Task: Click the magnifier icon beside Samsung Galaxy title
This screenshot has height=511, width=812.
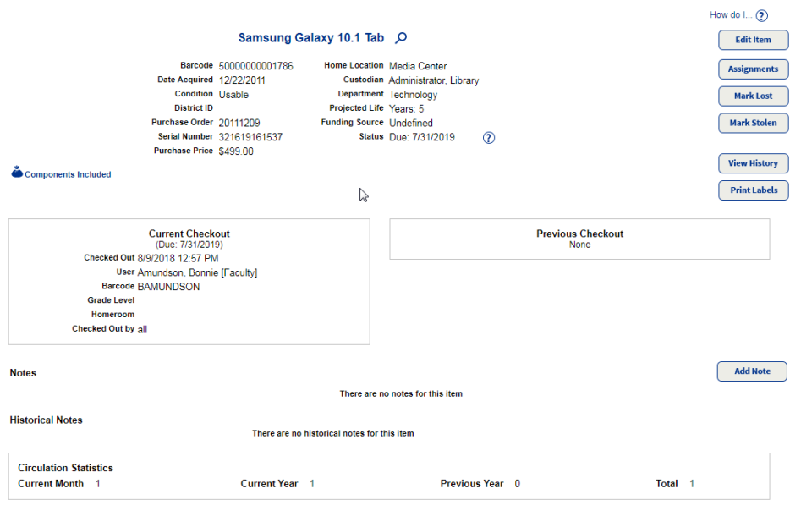Action: [401, 38]
